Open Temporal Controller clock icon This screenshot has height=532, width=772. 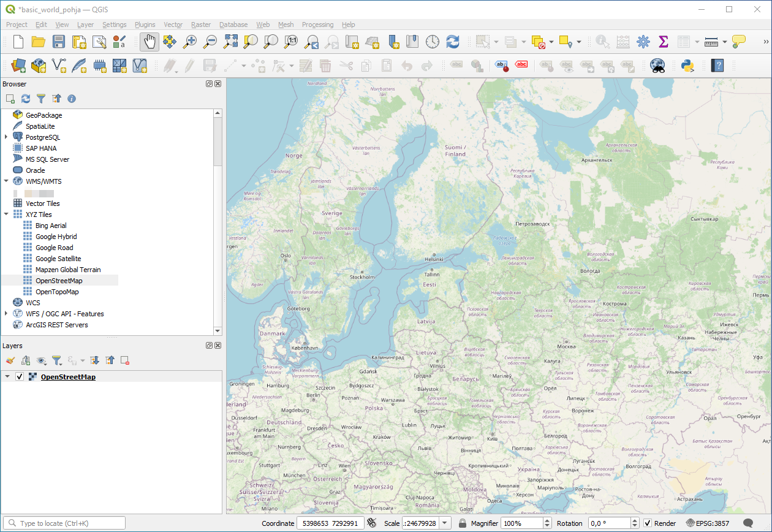pyautogui.click(x=433, y=42)
